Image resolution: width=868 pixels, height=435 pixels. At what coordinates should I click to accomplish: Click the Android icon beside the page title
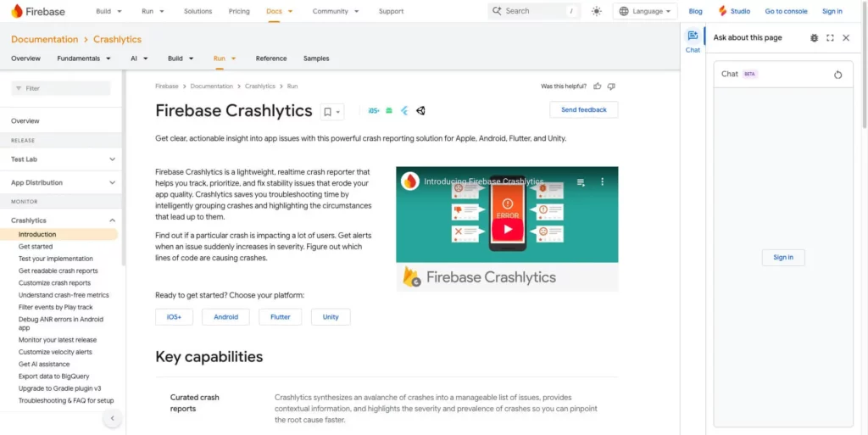pyautogui.click(x=389, y=111)
